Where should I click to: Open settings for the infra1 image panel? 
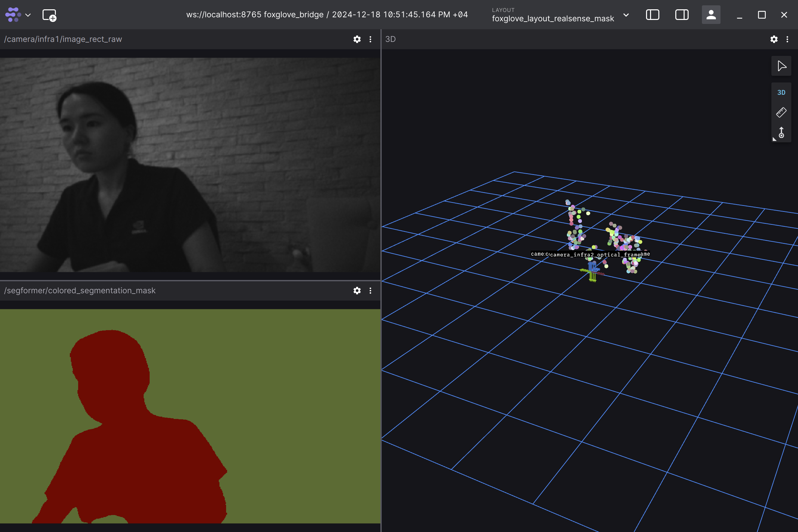[x=357, y=39]
